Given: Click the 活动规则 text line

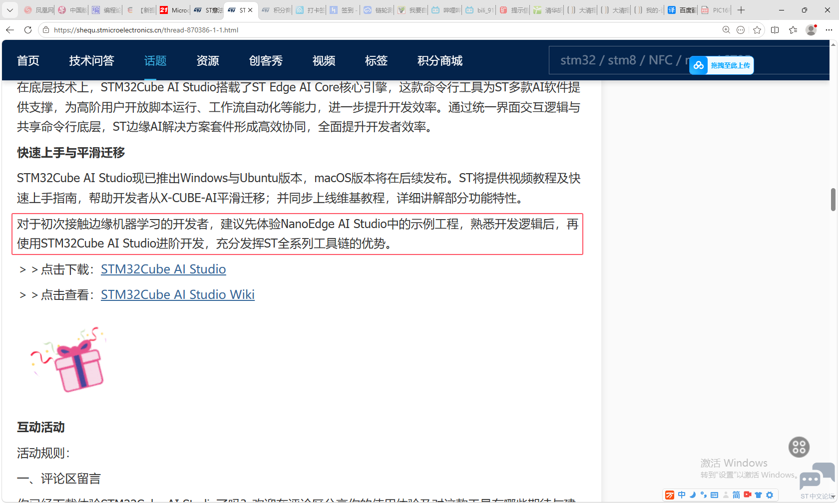Looking at the screenshot, I should pos(44,453).
